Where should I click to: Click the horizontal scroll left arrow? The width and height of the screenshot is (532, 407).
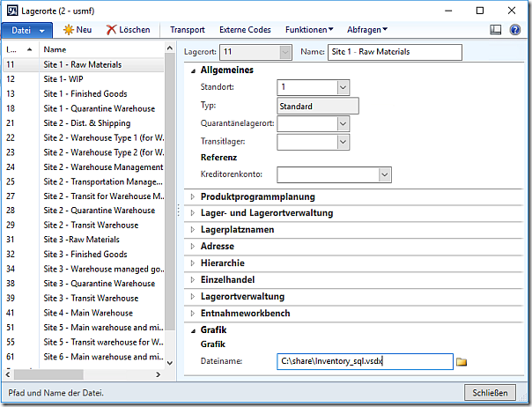click(x=8, y=374)
